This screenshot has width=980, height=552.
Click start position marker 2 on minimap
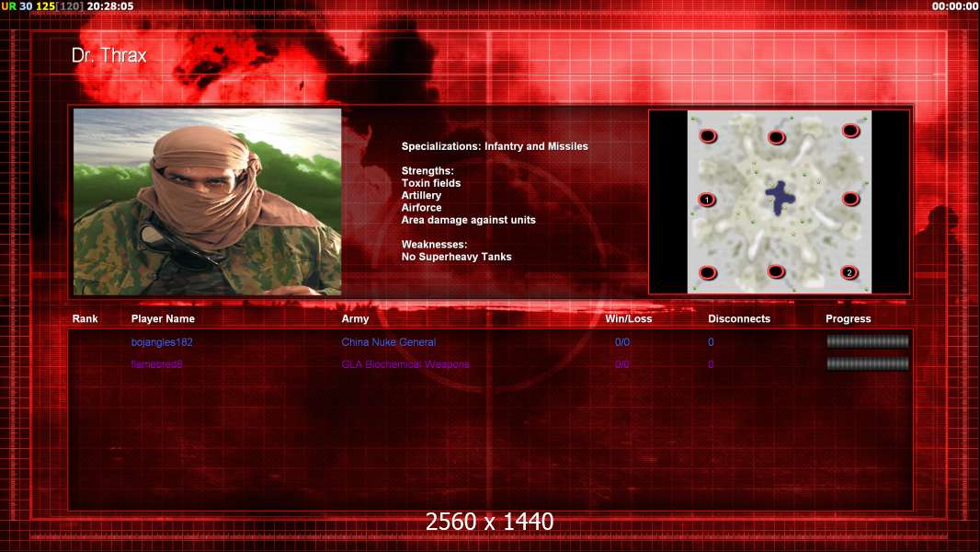click(x=849, y=272)
